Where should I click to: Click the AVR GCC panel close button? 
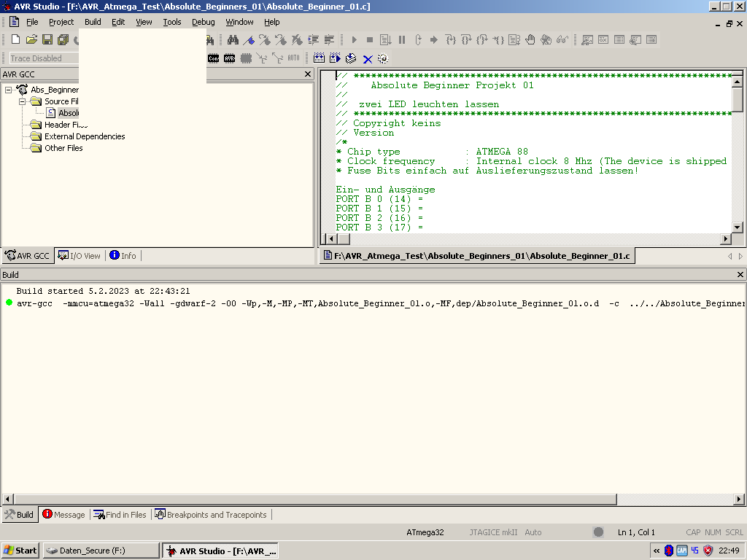click(x=308, y=74)
